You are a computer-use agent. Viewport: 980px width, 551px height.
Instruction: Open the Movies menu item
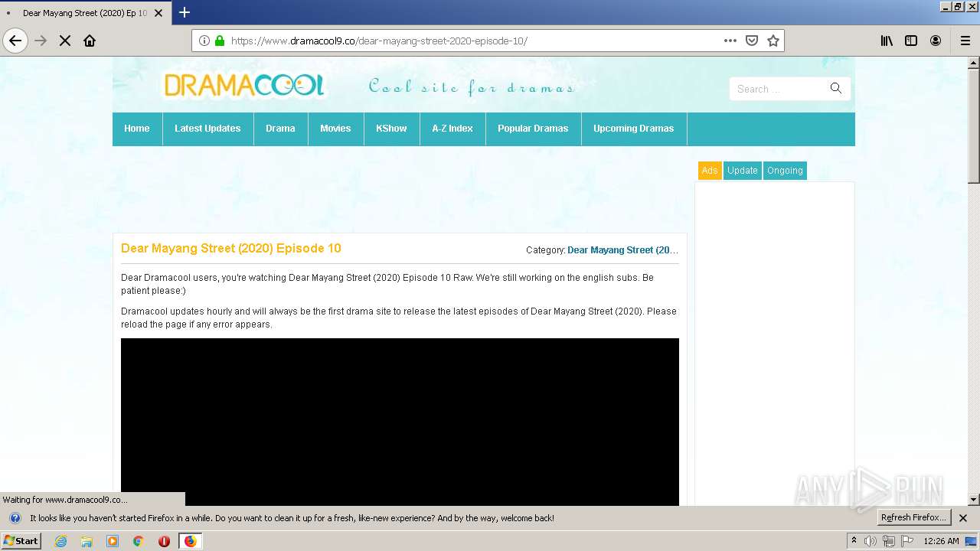click(x=335, y=129)
